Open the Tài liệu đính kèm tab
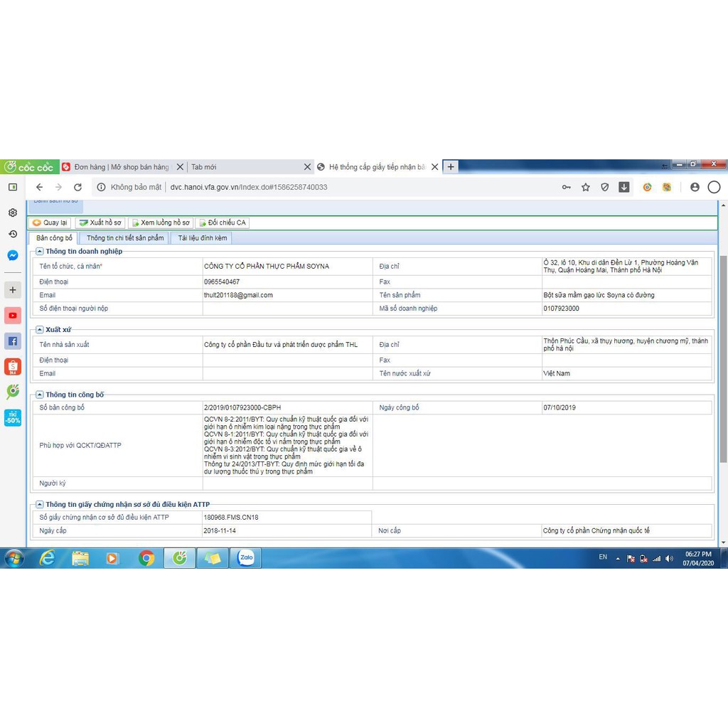The image size is (728, 728). click(203, 238)
